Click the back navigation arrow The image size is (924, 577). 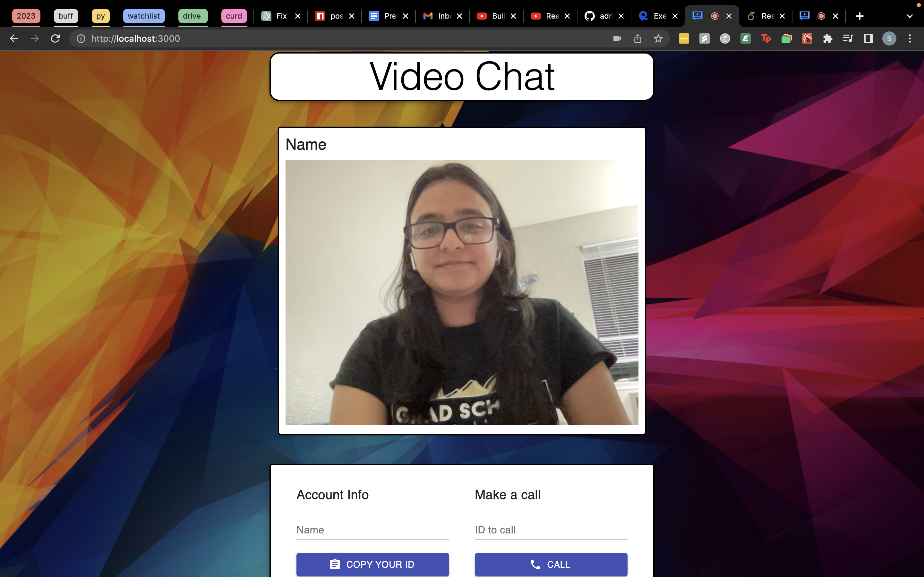pos(14,38)
